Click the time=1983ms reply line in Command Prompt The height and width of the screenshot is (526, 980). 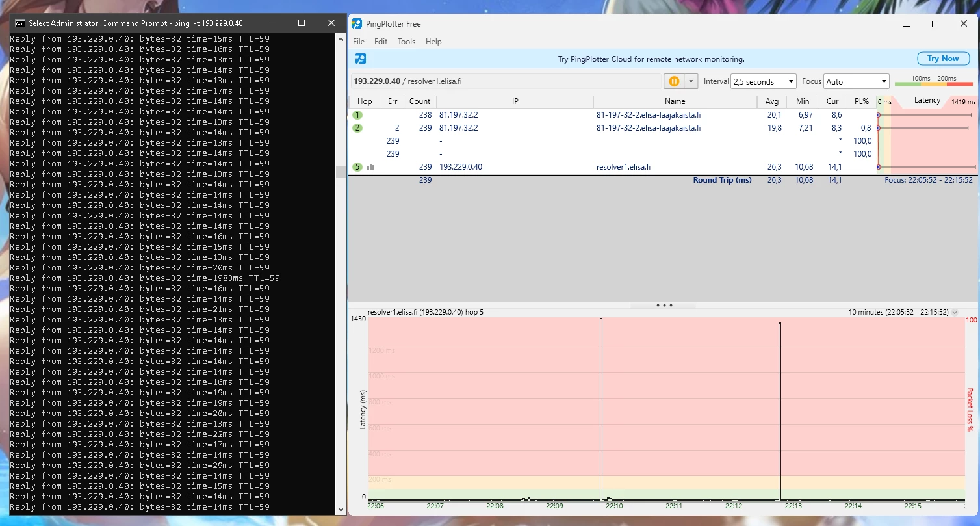(x=145, y=278)
